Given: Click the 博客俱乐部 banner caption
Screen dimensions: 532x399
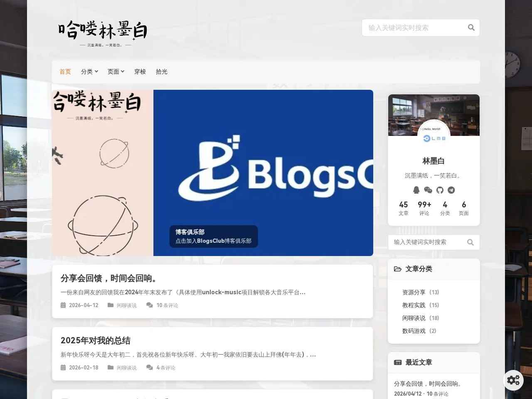Looking at the screenshot, I should coord(214,236).
